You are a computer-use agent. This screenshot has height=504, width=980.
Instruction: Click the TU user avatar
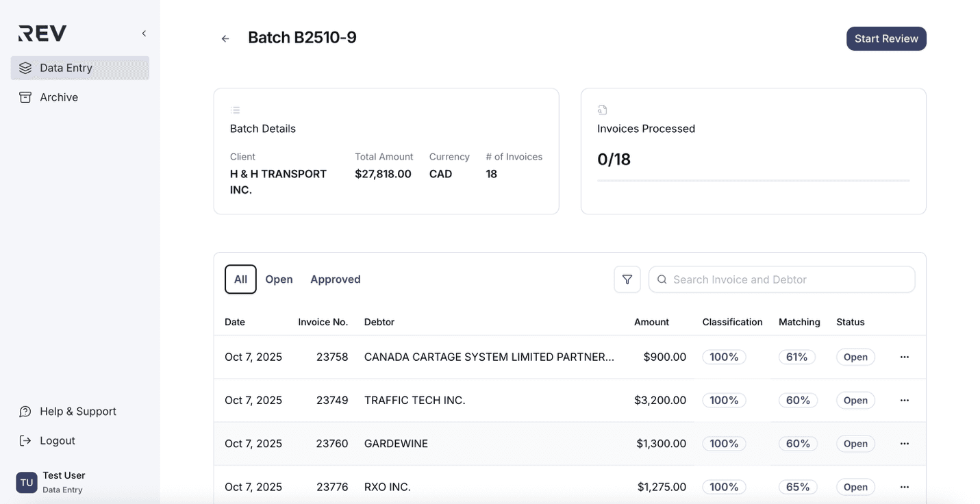click(x=27, y=482)
